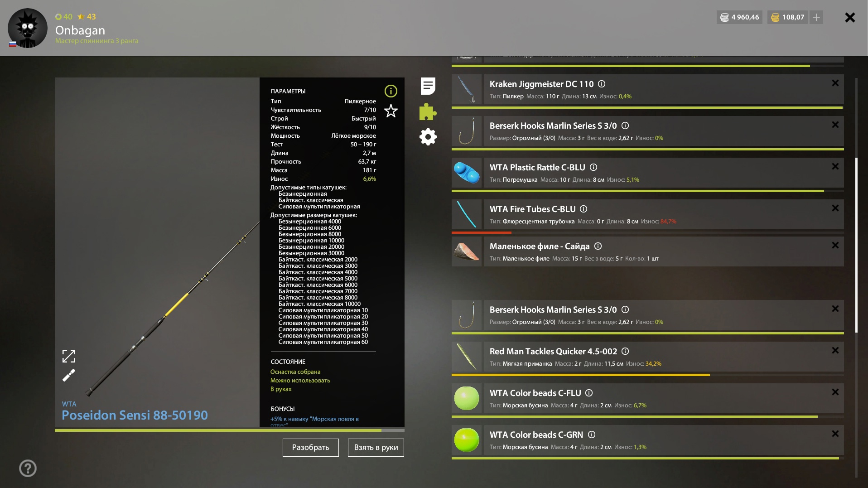Expand rod image to fullscreen
The width and height of the screenshot is (868, 488).
pos(69,356)
